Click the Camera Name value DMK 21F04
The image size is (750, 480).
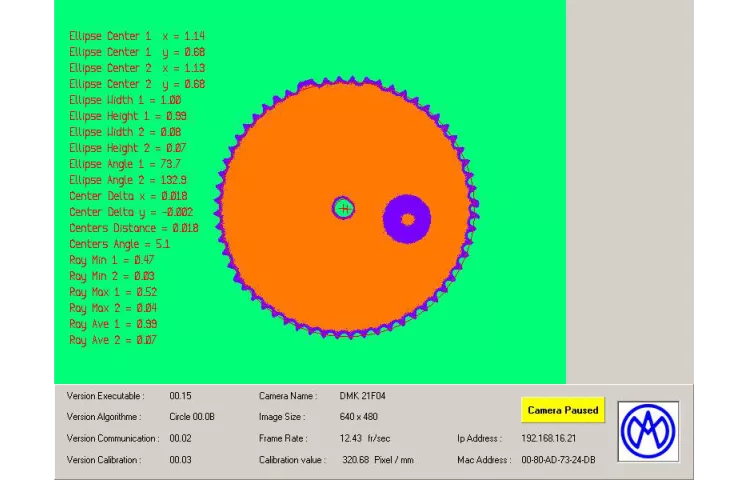pyautogui.click(x=362, y=396)
